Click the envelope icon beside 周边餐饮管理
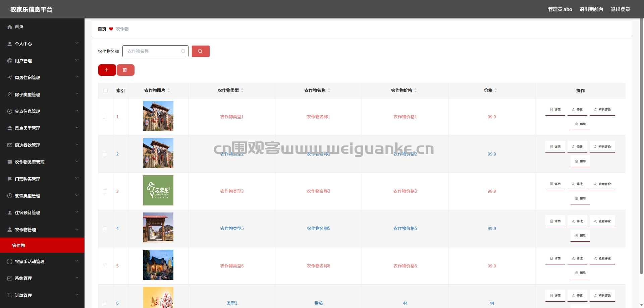The image size is (644, 308). (x=10, y=145)
